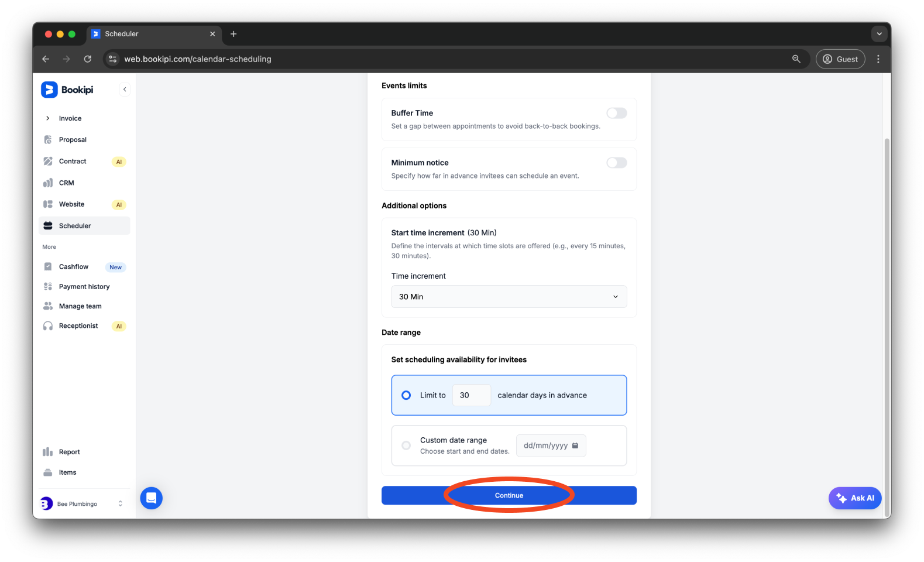This screenshot has height=562, width=924.
Task: Click the Bookipi logo icon
Action: [49, 90]
